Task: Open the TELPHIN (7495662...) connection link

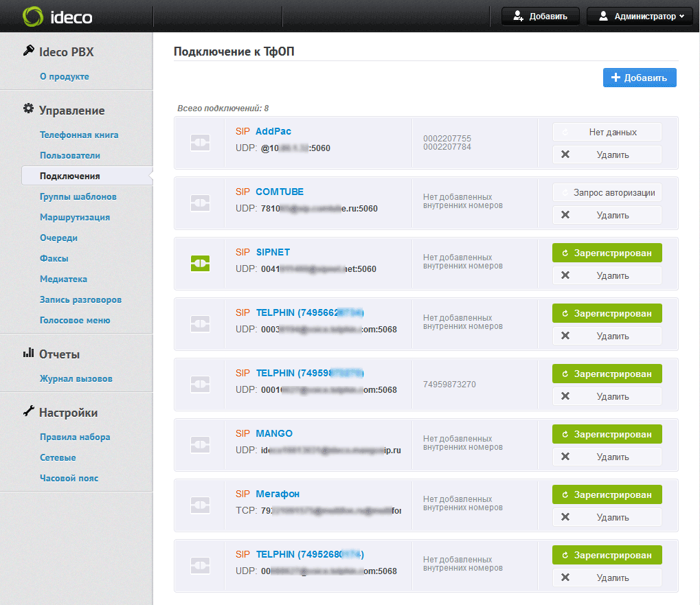Action: 310,312
